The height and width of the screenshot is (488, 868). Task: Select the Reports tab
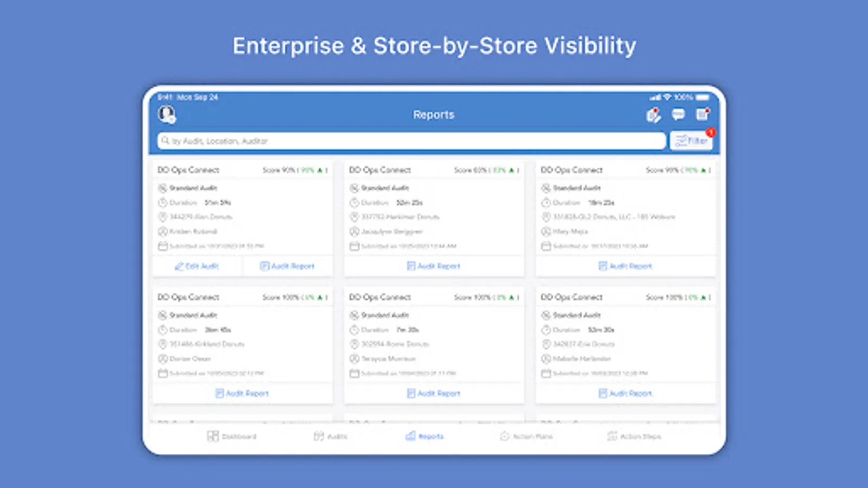[425, 436]
